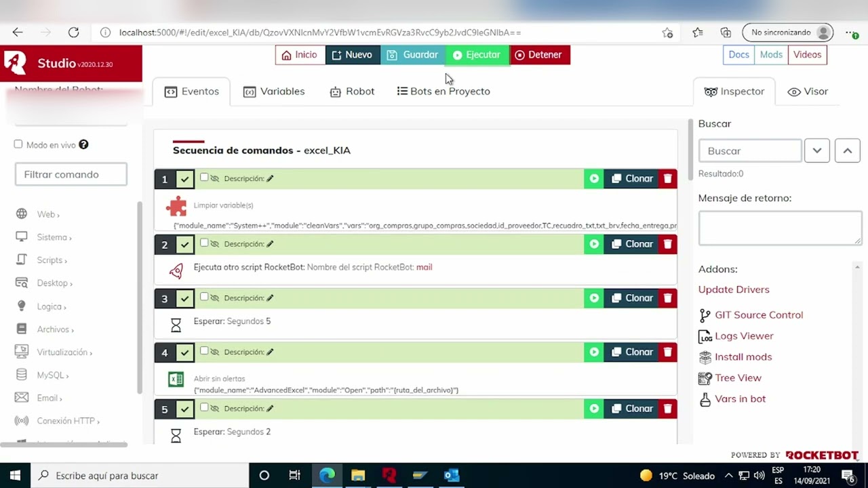Focus the Filtrar comando input
The image size is (868, 488).
click(x=71, y=174)
